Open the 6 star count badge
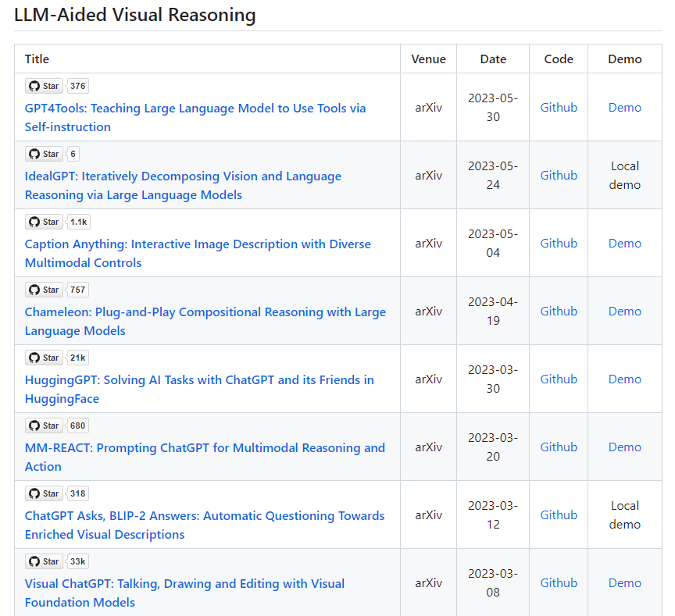The image size is (675, 616). pos(73,154)
